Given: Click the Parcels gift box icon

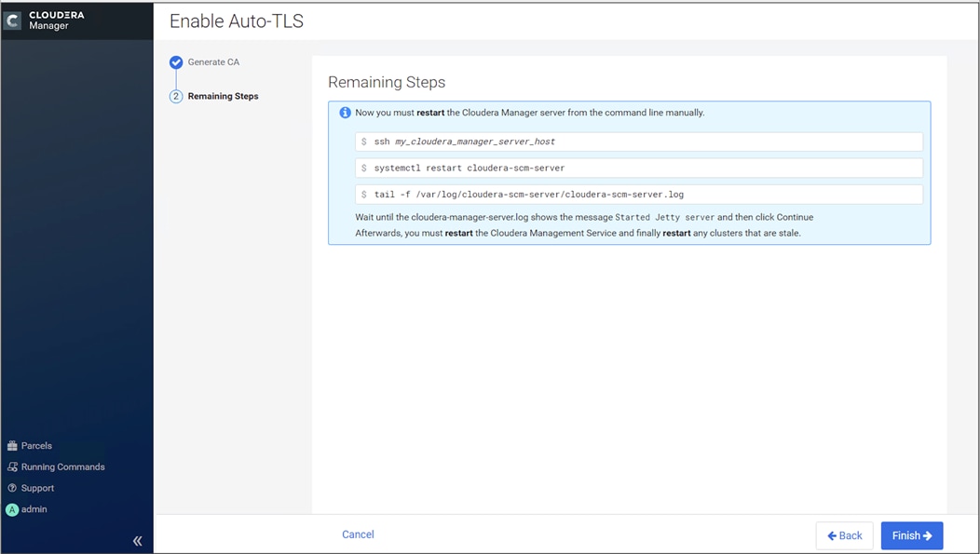Looking at the screenshot, I should pyautogui.click(x=12, y=446).
